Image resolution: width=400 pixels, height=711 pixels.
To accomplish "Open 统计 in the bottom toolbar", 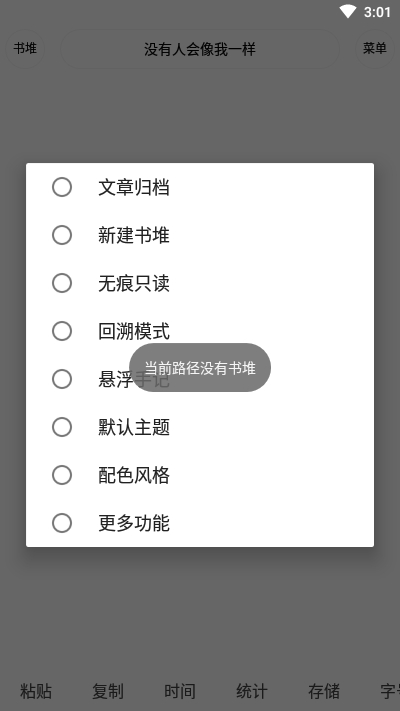I will click(x=252, y=692).
